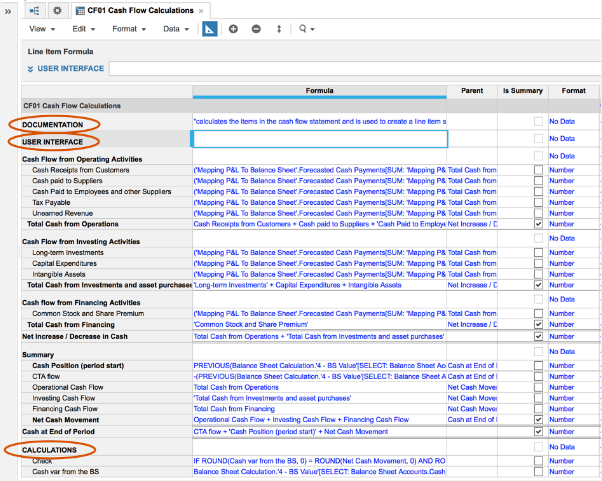Open the View menu

click(42, 29)
